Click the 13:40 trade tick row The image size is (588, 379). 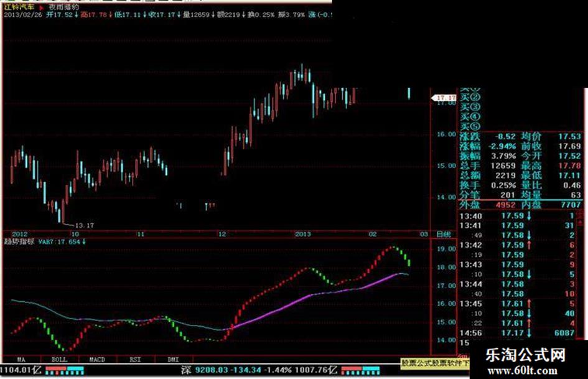click(518, 216)
